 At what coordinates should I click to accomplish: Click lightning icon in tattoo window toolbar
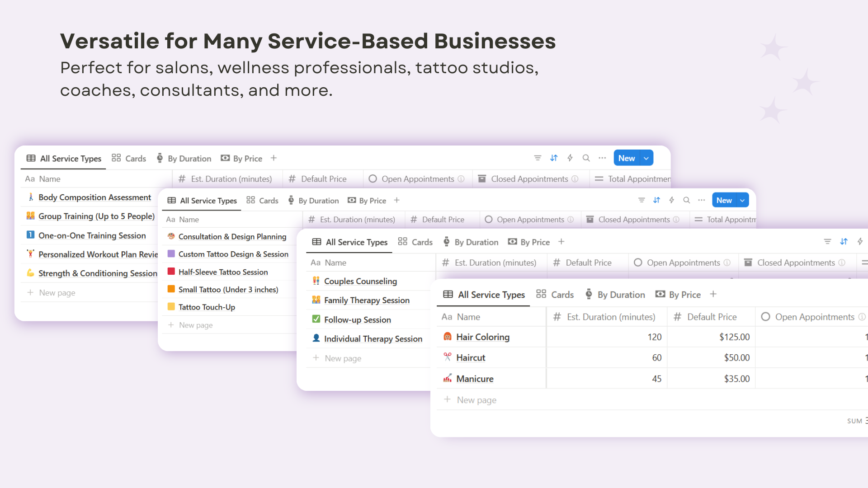tap(672, 200)
